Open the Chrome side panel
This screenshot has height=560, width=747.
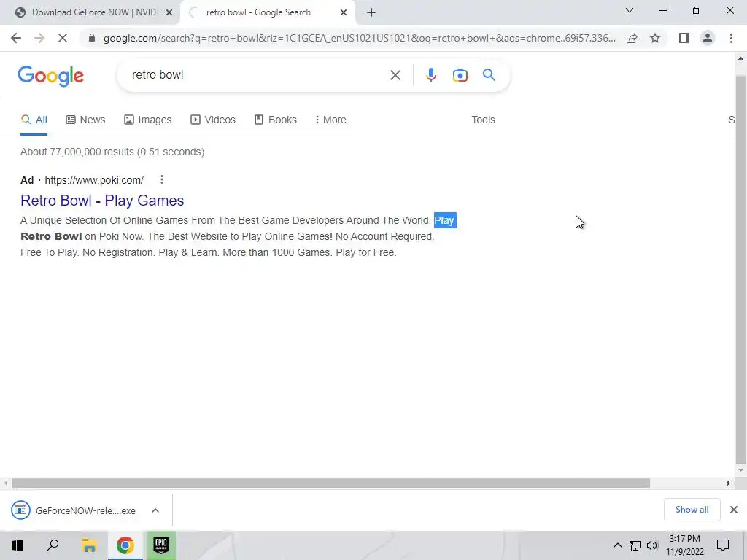[x=684, y=38]
